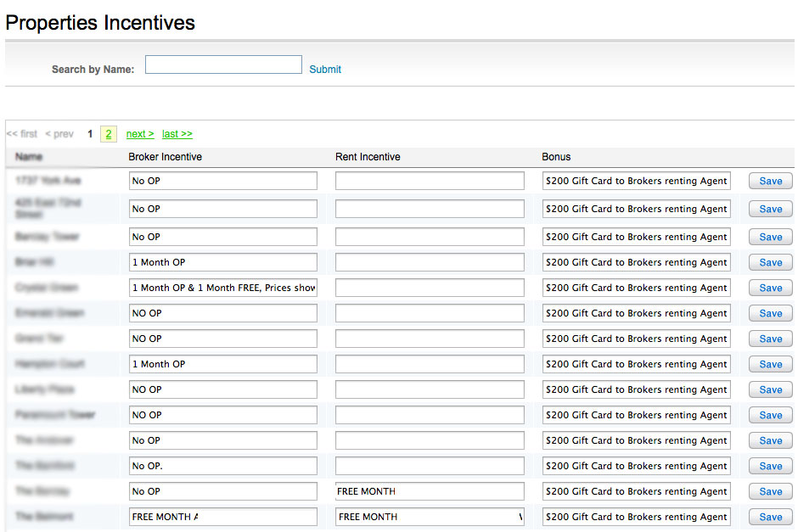The height and width of the screenshot is (532, 798).
Task: Click the Rent Incentive column header
Action: click(368, 157)
